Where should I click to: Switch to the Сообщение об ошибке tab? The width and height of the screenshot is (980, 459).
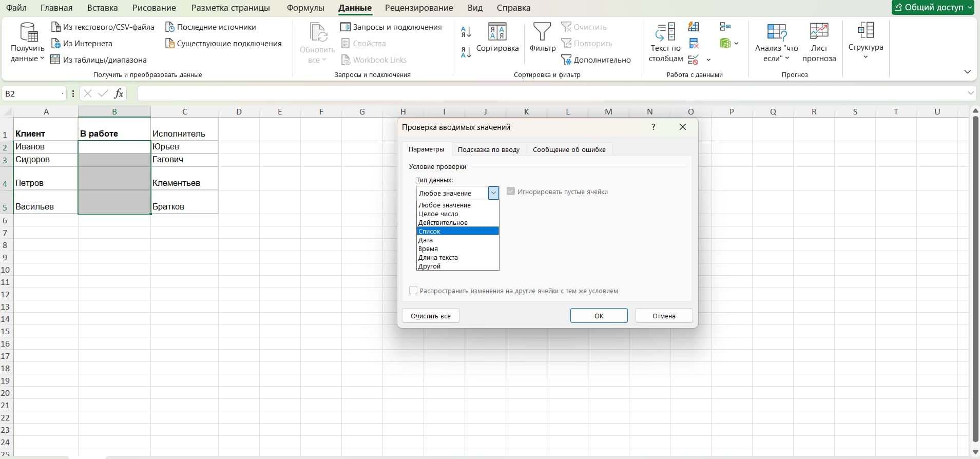pyautogui.click(x=569, y=149)
